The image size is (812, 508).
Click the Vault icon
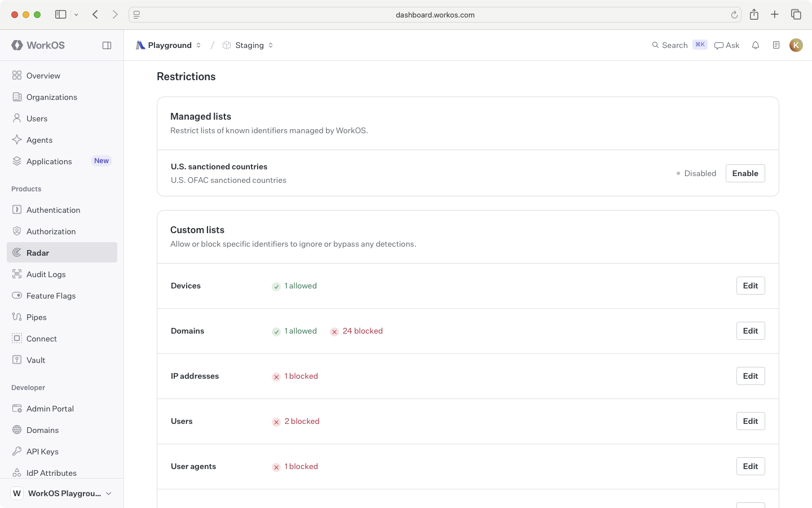(17, 360)
